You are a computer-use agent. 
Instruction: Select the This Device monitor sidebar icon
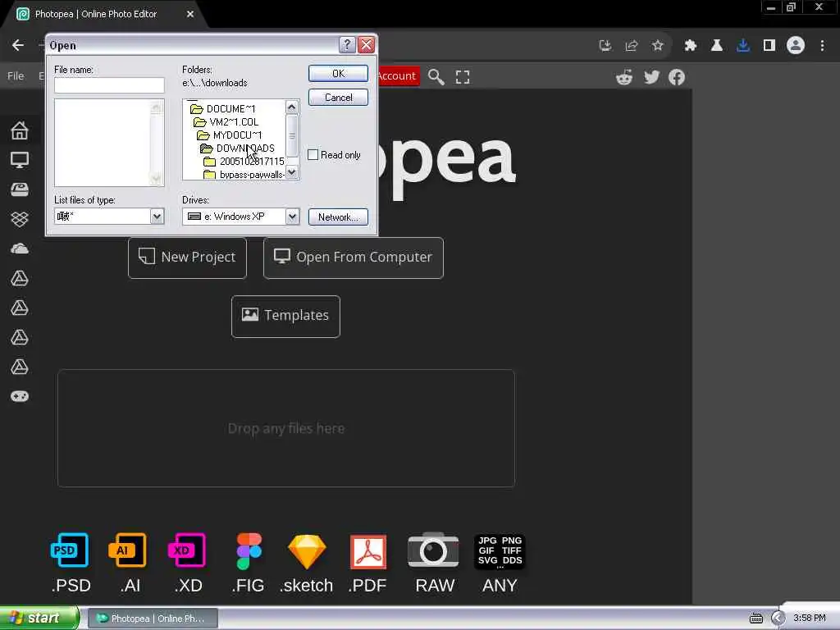[x=20, y=160]
